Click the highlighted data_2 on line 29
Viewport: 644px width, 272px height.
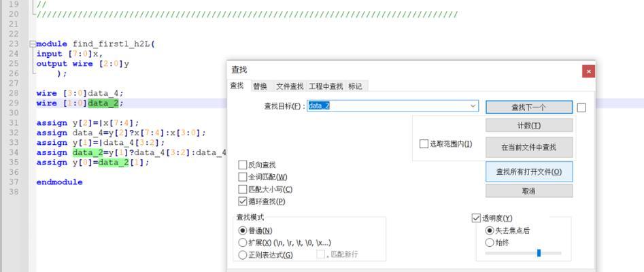click(x=103, y=103)
